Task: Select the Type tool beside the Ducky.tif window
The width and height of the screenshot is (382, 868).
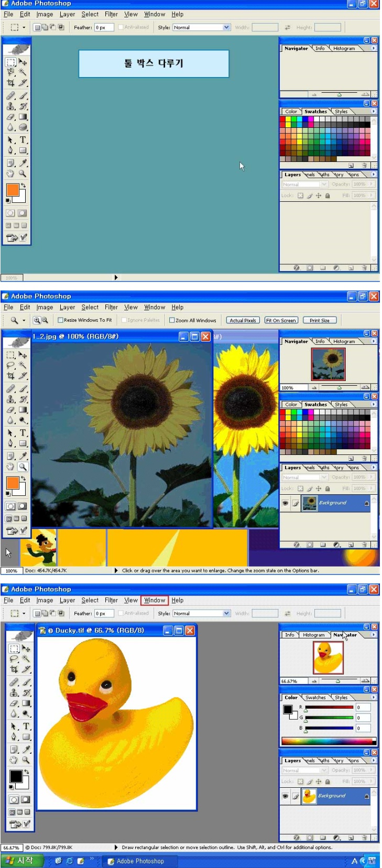Action: click(26, 726)
